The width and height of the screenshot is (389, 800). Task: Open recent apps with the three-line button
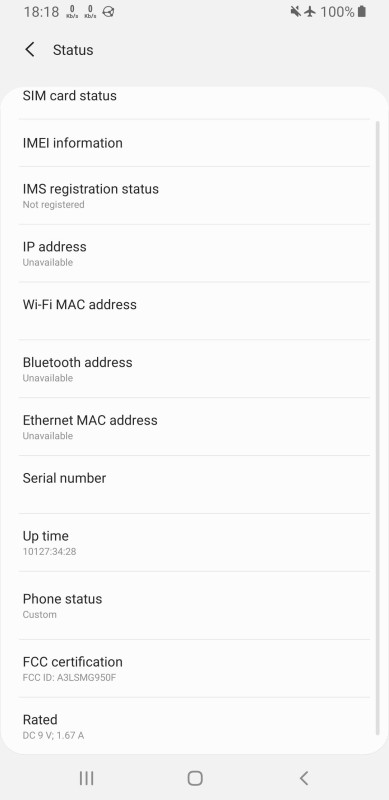86,778
